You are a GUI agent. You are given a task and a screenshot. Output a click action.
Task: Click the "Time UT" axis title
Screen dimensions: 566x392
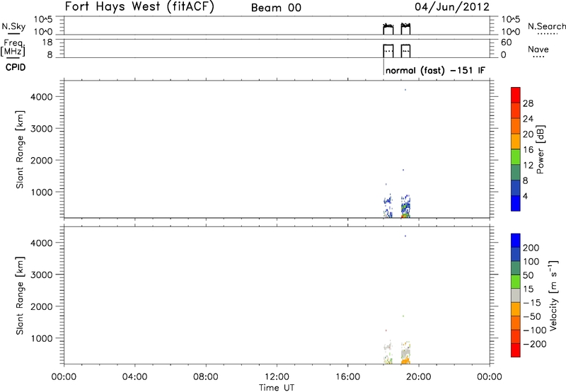277,388
